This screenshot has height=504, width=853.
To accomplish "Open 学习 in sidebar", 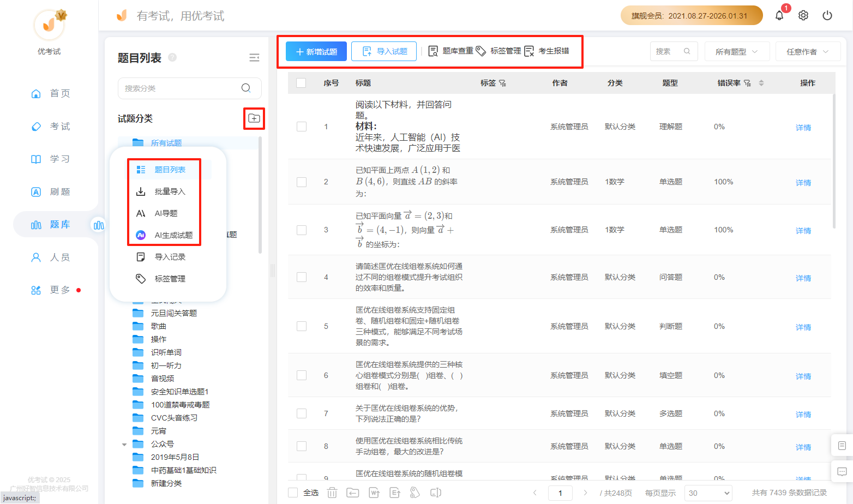I will click(50, 159).
